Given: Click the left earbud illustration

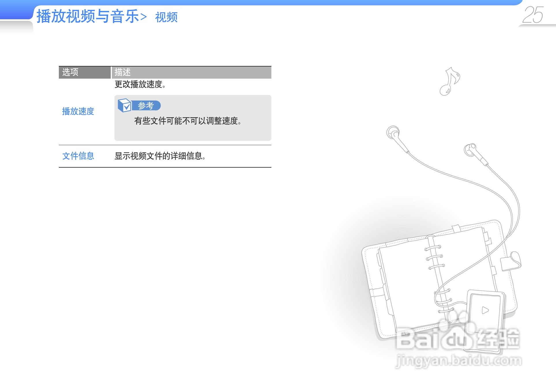Looking at the screenshot, I should pos(394,133).
